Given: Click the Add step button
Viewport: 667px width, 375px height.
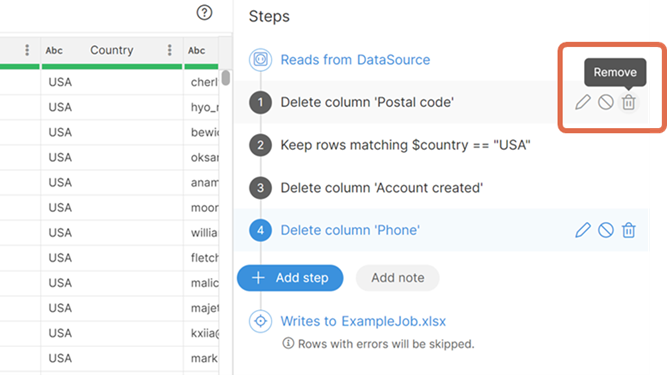Looking at the screenshot, I should tap(290, 278).
